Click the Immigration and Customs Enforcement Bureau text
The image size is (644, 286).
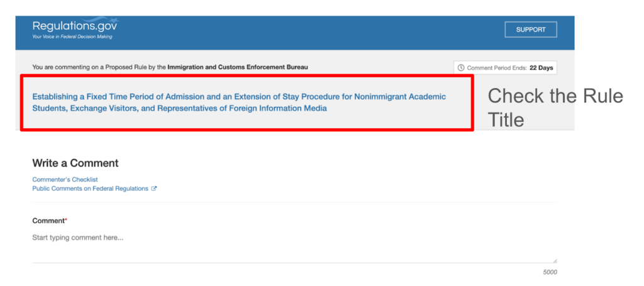point(238,67)
